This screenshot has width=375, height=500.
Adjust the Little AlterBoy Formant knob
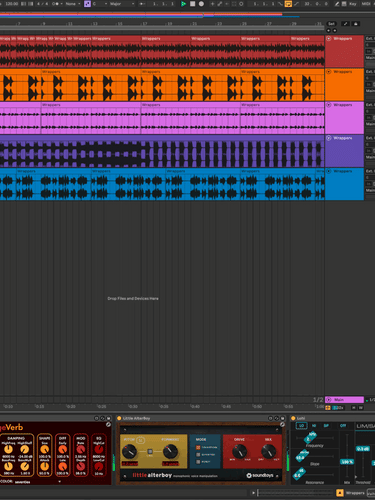(x=170, y=452)
